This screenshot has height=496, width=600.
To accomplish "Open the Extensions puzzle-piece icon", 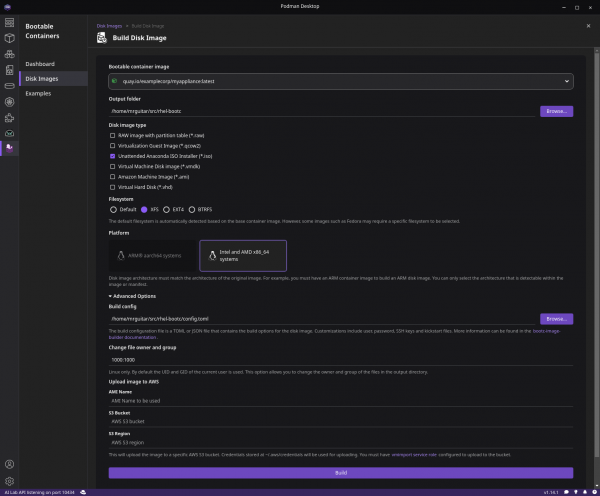I will 10,118.
